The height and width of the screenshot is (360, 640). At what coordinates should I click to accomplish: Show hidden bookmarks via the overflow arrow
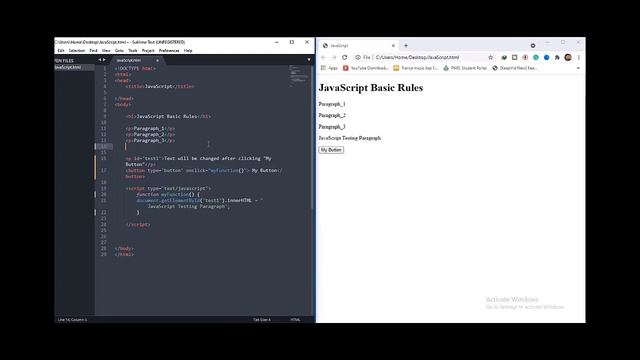578,68
